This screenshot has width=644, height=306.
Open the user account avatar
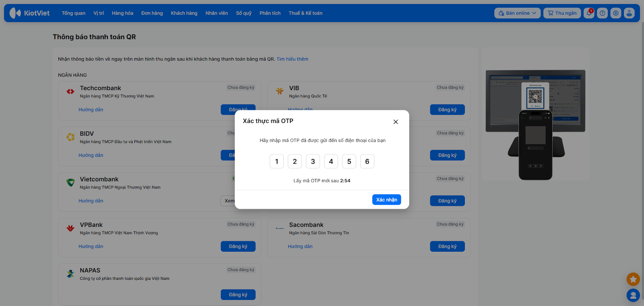point(629,13)
